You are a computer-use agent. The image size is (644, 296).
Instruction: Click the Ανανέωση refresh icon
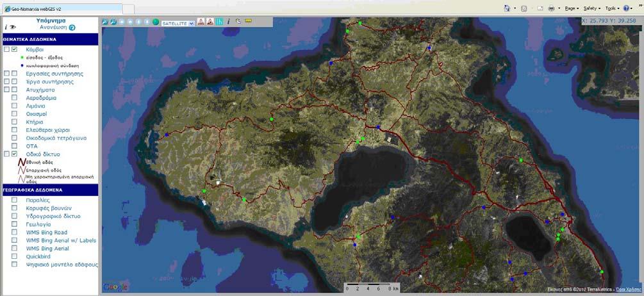click(72, 28)
